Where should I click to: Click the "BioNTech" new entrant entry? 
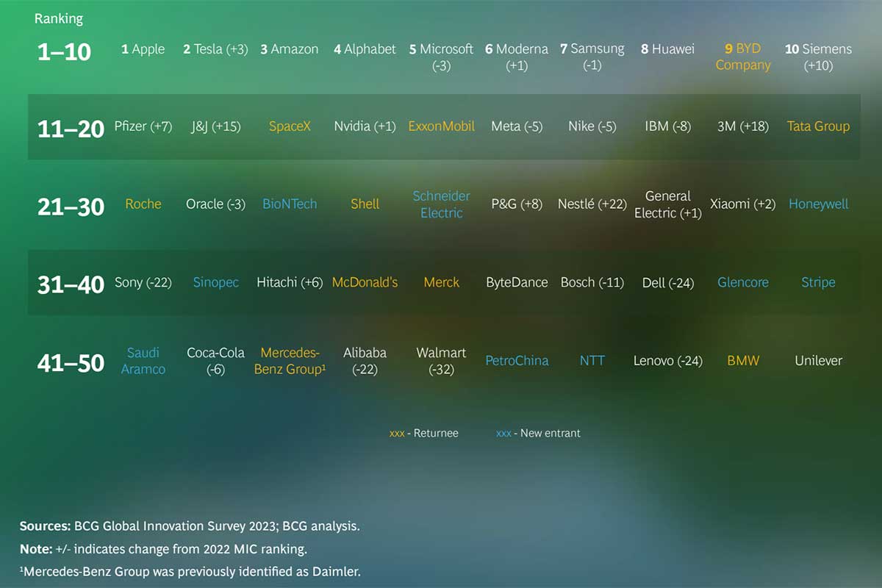pos(290,204)
